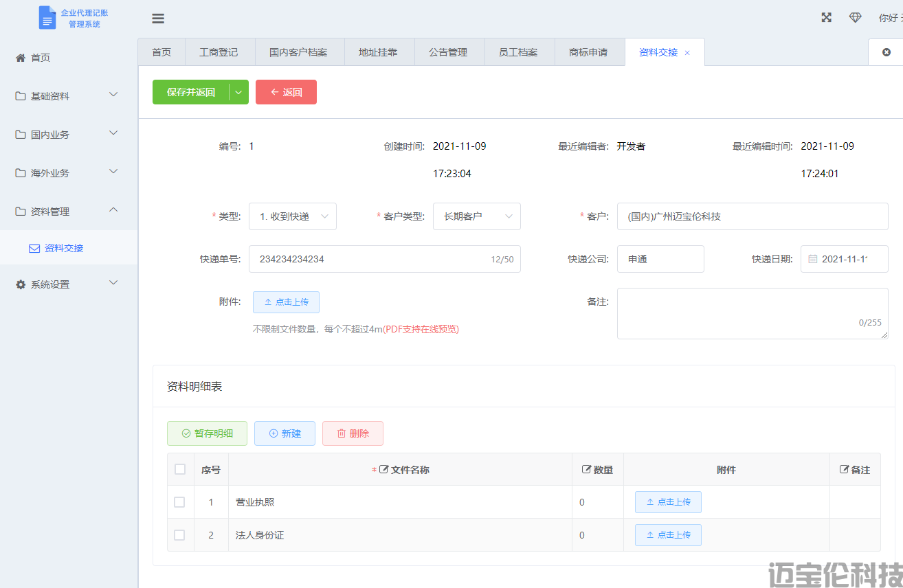Click the folder icon beside 基础资料
Viewport: 903px width, 588px height.
(21, 96)
